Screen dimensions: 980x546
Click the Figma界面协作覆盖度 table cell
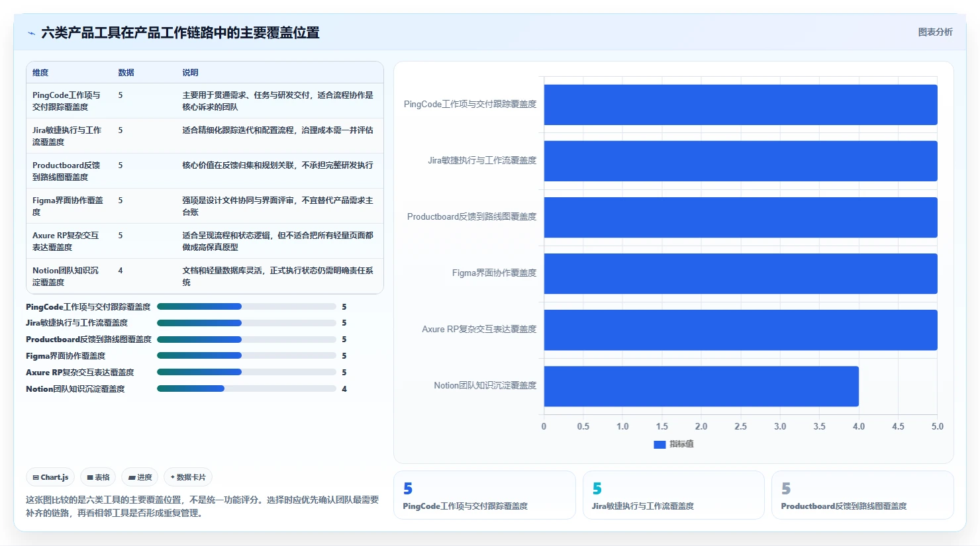click(68, 206)
